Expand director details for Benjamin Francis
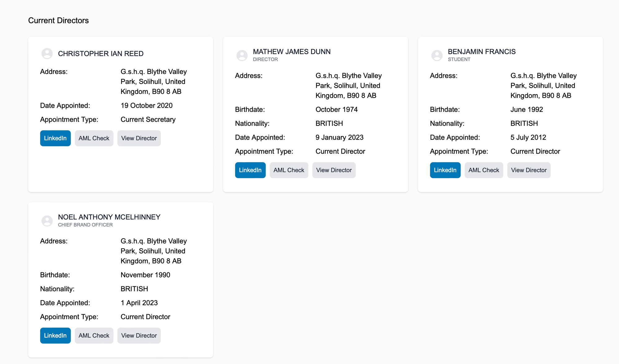The width and height of the screenshot is (619, 364). click(x=529, y=170)
